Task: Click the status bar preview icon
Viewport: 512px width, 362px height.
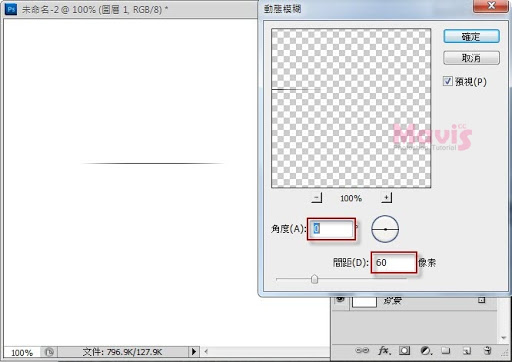Action: pos(49,352)
